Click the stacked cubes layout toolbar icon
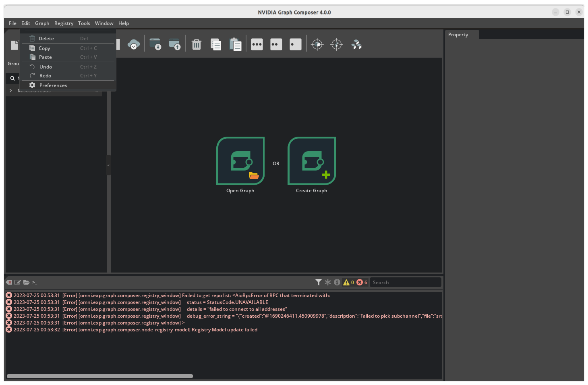 (x=356, y=44)
